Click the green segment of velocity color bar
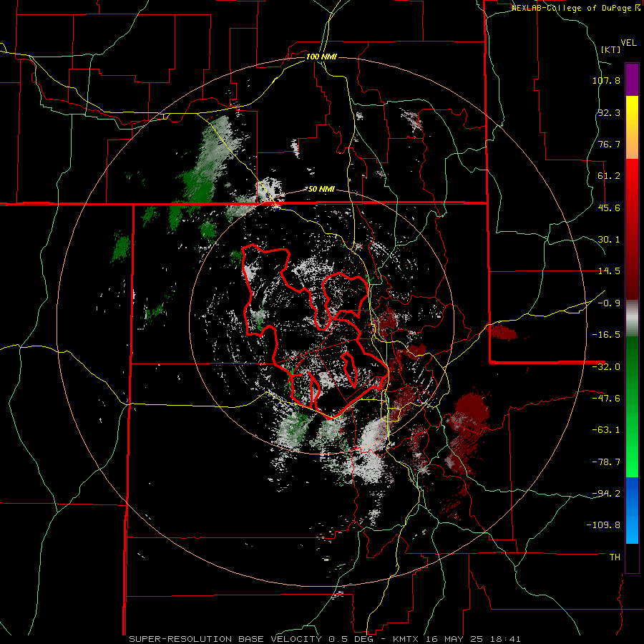 tap(632, 406)
